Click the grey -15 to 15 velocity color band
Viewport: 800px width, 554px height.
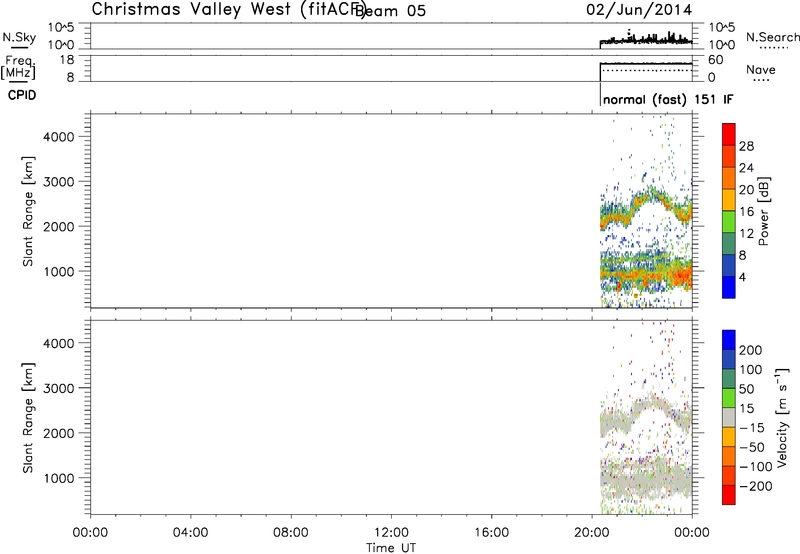pyautogui.click(x=729, y=417)
